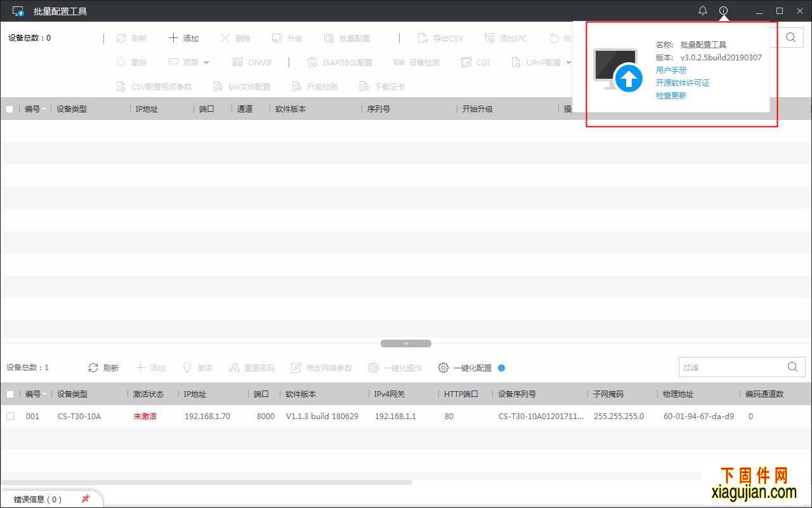Open 开源软件许可证 link
The image size is (812, 508).
[683, 83]
